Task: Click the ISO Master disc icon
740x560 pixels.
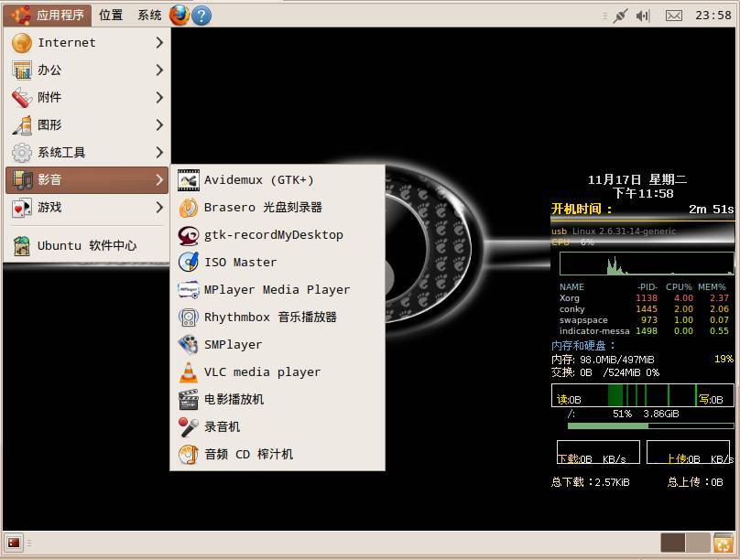Action: [189, 262]
